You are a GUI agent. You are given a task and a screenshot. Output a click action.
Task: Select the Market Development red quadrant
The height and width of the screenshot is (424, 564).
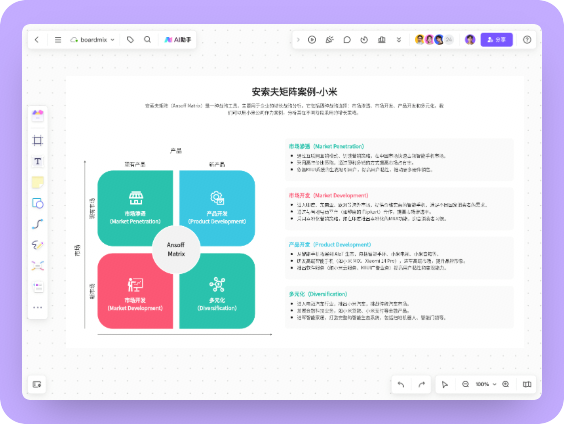135,291
